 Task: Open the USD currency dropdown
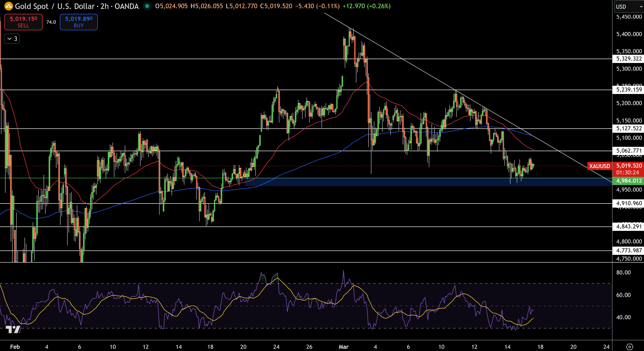(628, 7)
